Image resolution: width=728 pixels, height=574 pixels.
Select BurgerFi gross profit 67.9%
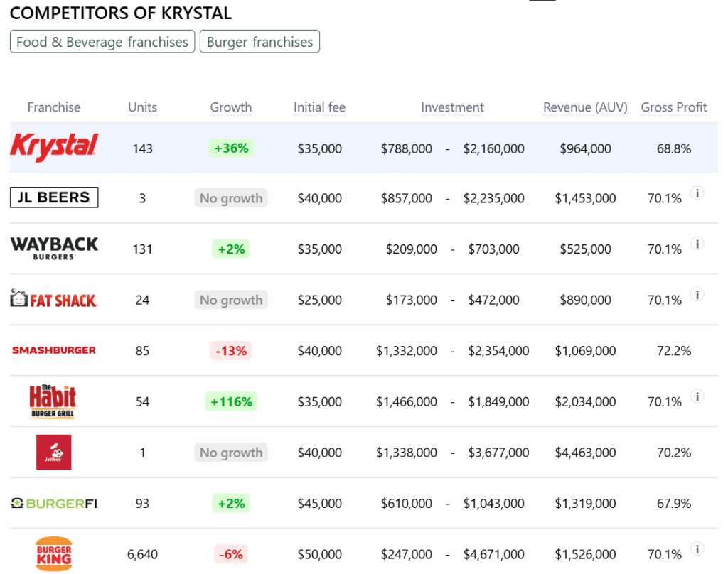point(674,504)
